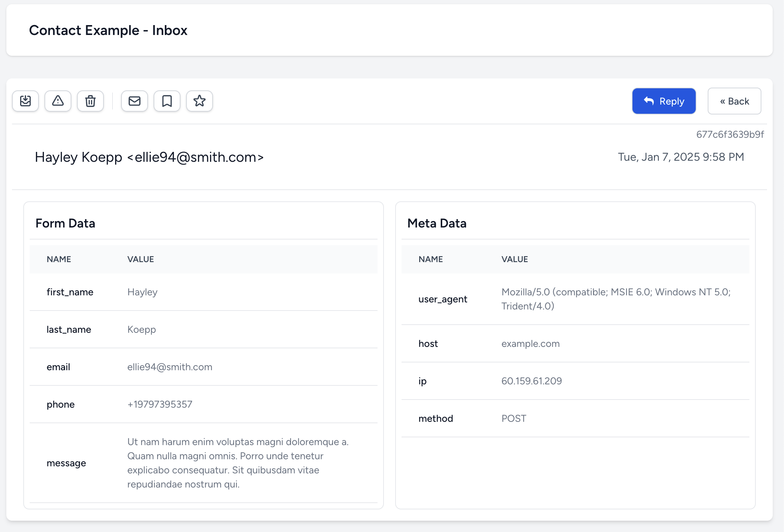Click NAME column header in Meta Data
This screenshot has width=784, height=532.
[431, 259]
